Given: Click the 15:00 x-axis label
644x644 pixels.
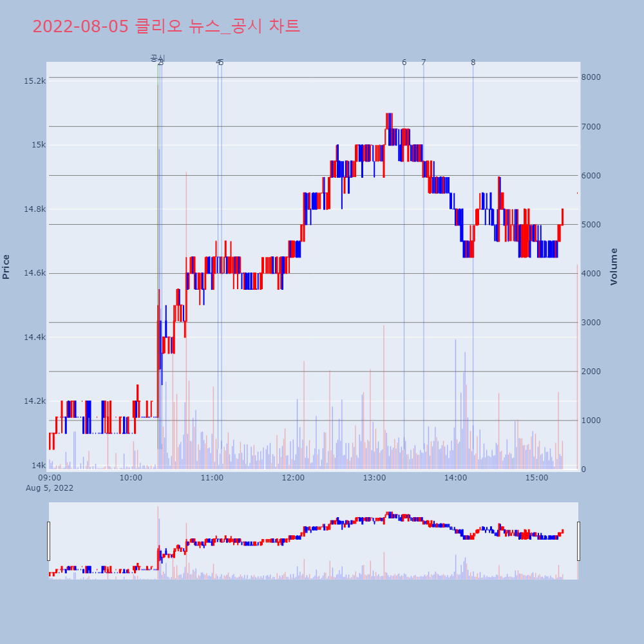Looking at the screenshot, I should pyautogui.click(x=537, y=478).
